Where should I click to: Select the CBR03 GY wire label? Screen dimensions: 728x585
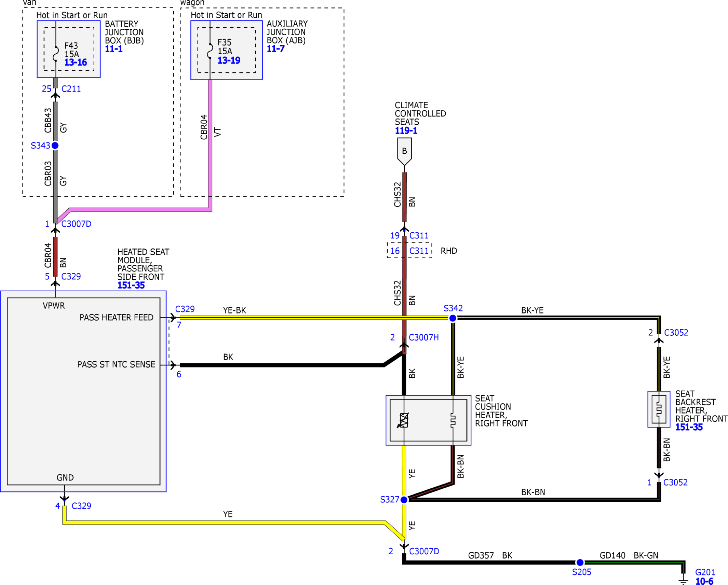(x=55, y=174)
